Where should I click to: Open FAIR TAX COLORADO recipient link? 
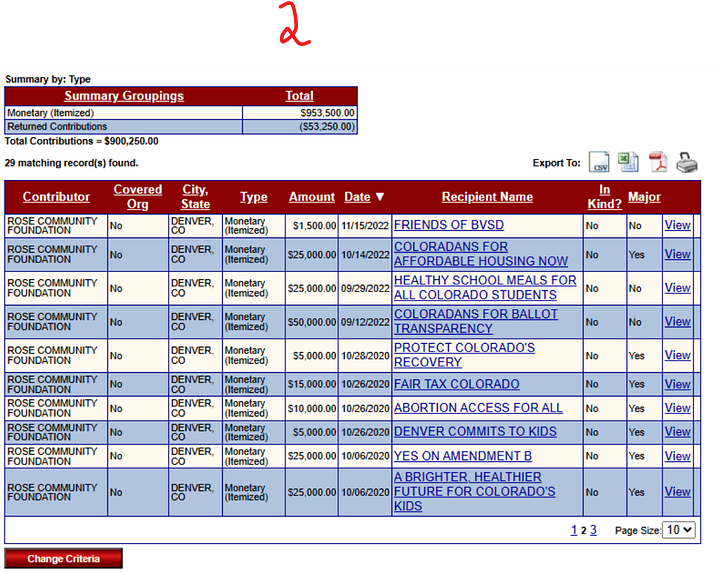(x=456, y=384)
